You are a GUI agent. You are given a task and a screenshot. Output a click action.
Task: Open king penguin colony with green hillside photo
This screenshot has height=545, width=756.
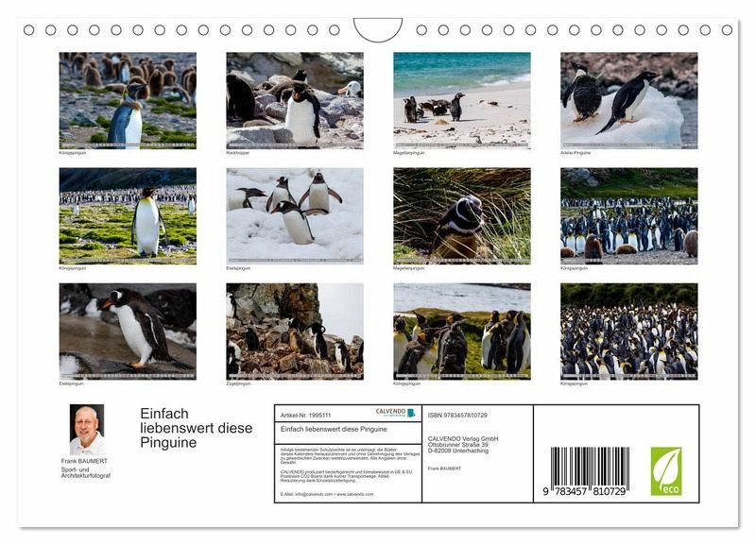628,216
